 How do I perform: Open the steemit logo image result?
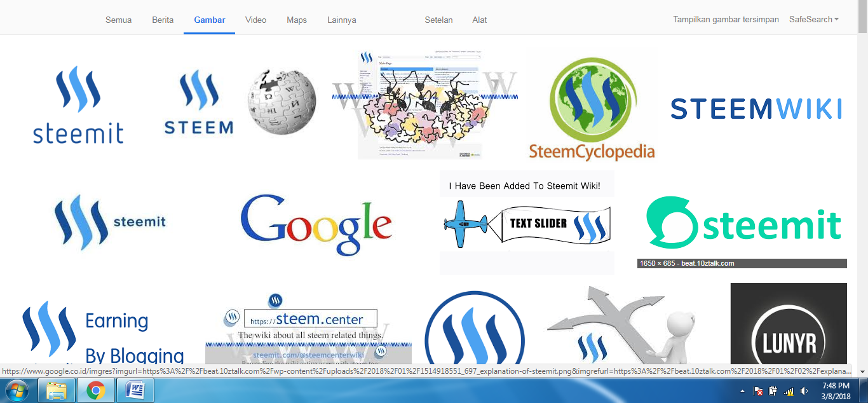pyautogui.click(x=78, y=105)
